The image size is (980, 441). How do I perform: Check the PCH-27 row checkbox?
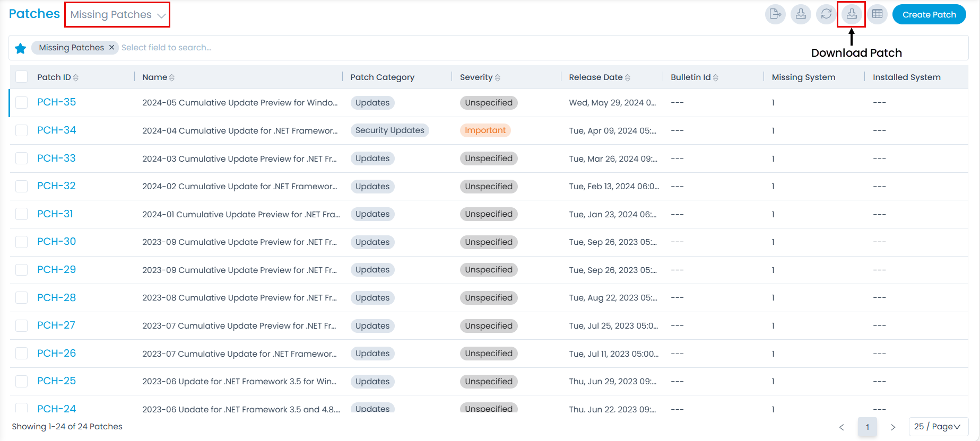coord(21,325)
